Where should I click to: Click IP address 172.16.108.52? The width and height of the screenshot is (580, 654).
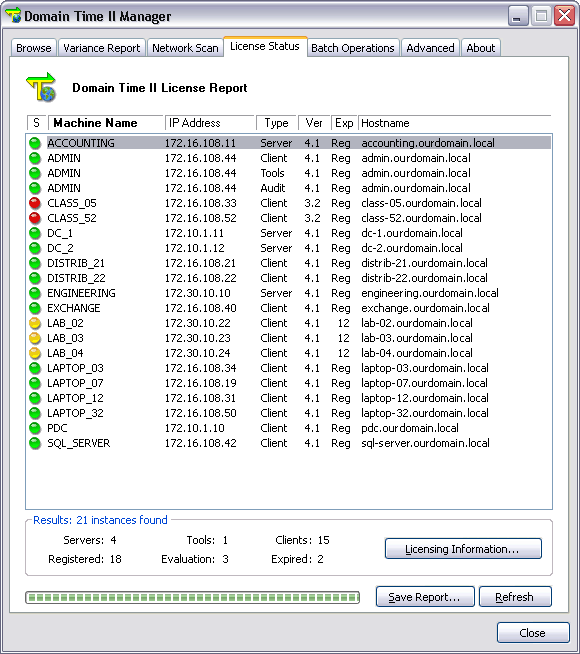tap(201, 218)
